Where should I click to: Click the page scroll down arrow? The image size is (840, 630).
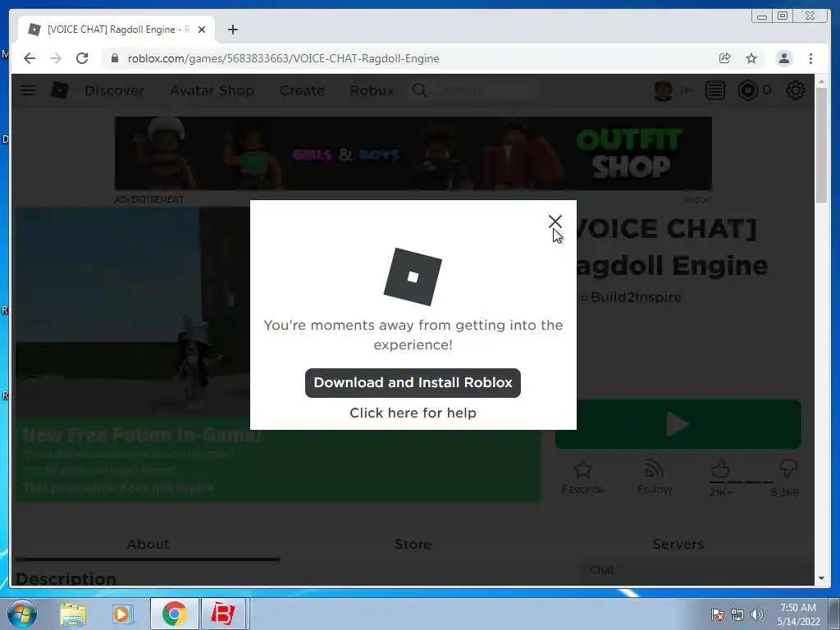(x=821, y=578)
